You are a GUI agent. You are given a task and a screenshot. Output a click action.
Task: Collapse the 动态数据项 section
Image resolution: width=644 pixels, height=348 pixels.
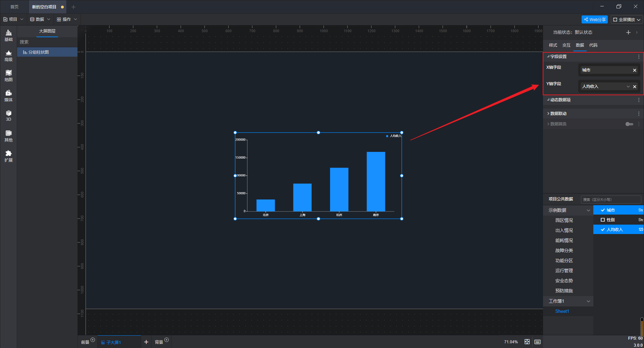548,100
